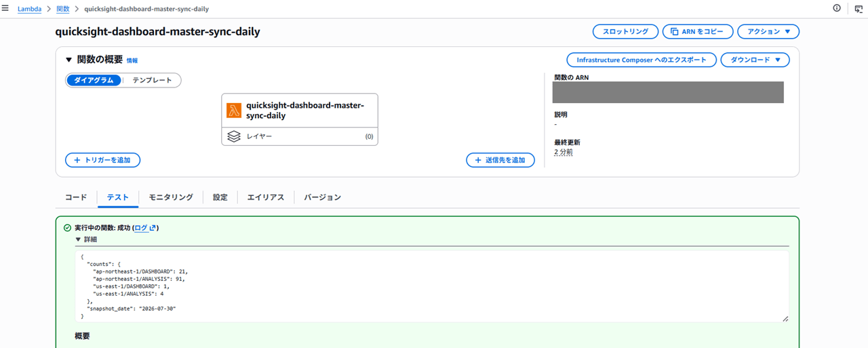Collapse the 関数の概要 section
Image resolution: width=868 pixels, height=348 pixels.
click(69, 60)
